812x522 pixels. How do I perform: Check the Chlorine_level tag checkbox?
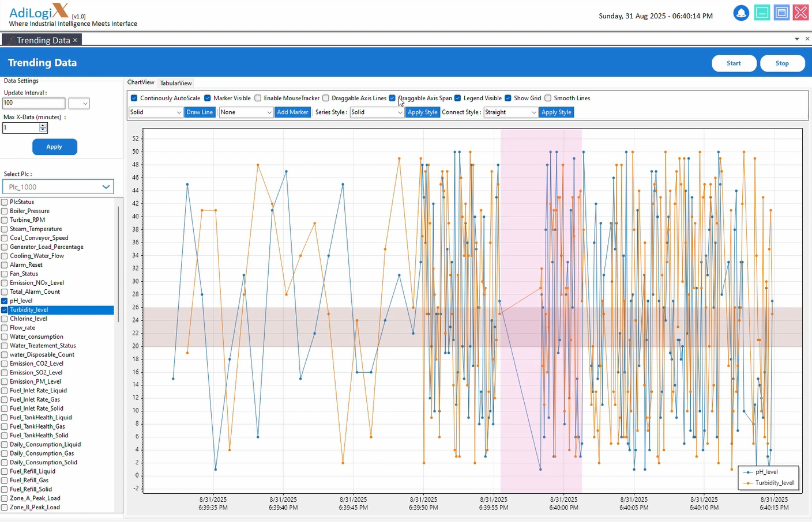5,319
